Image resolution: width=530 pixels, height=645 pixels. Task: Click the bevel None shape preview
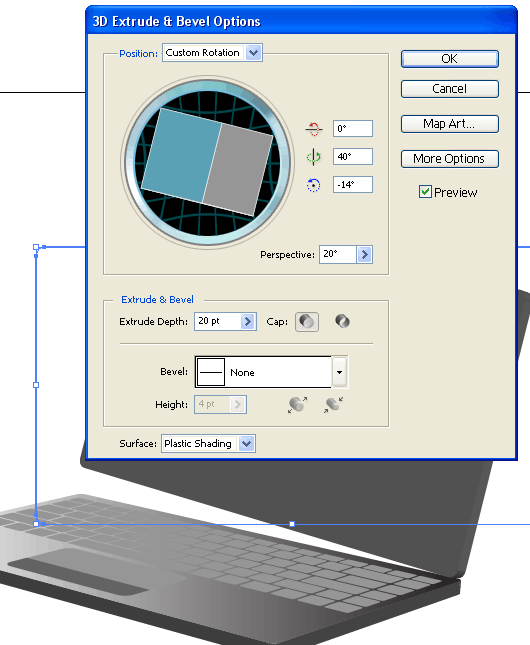[211, 372]
